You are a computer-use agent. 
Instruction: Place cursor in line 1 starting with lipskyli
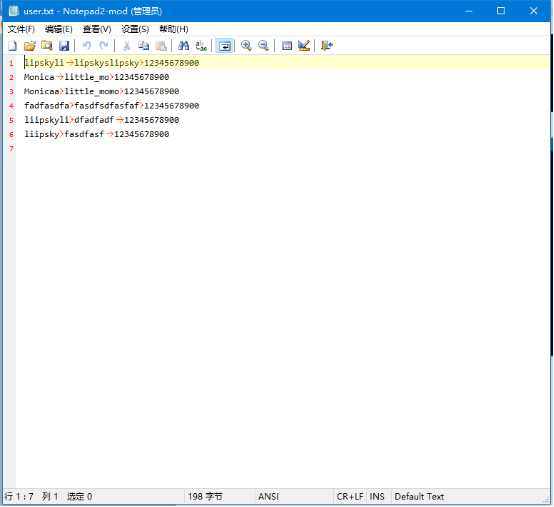point(112,63)
